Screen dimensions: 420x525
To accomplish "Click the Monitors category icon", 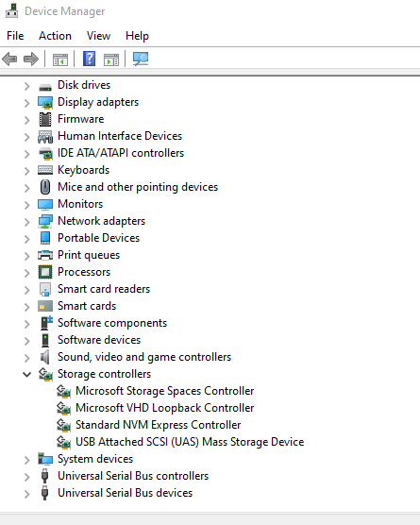I will pyautogui.click(x=45, y=205).
